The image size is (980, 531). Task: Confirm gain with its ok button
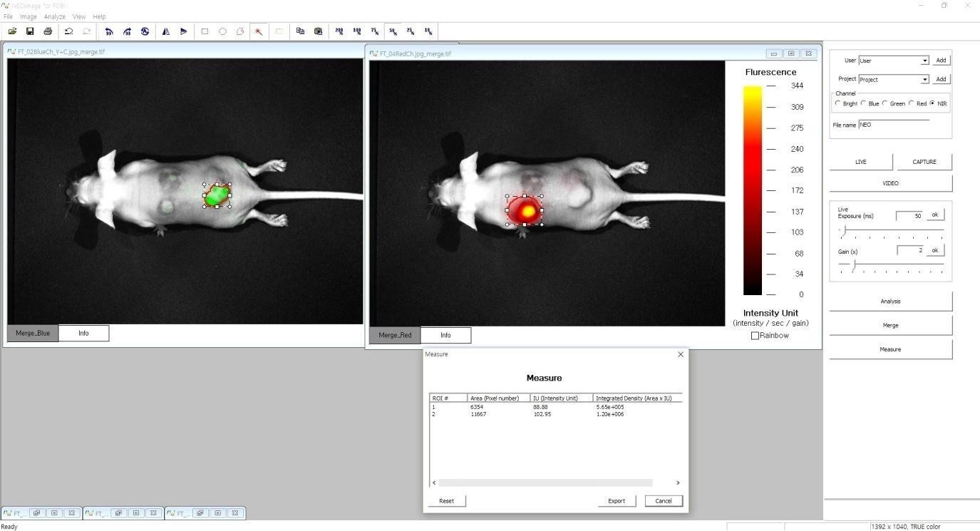[x=935, y=250]
